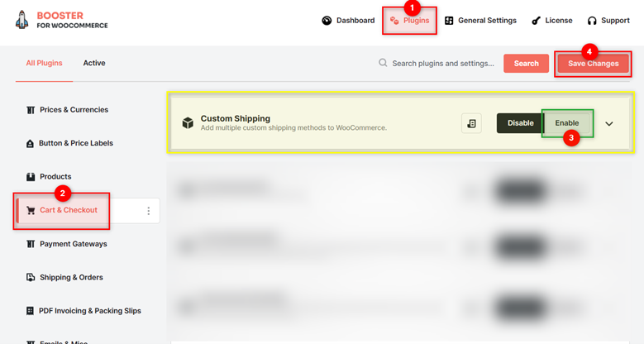Click the Search button
This screenshot has height=344, width=644.
[526, 64]
